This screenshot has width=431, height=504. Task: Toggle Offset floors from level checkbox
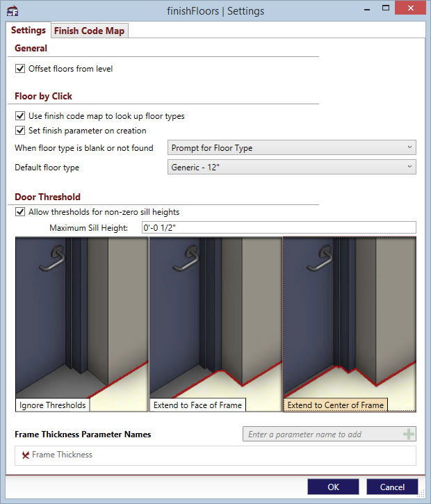[x=19, y=69]
